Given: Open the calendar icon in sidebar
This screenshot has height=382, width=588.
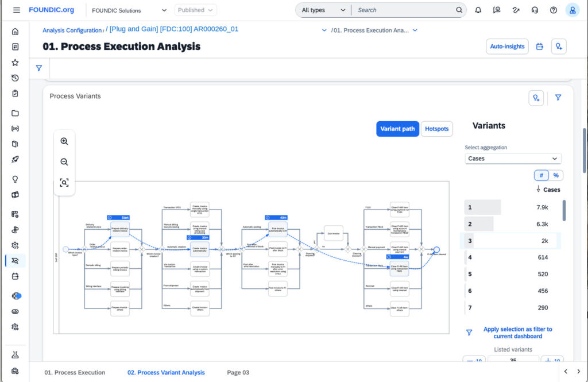Looking at the screenshot, I should (x=15, y=276).
